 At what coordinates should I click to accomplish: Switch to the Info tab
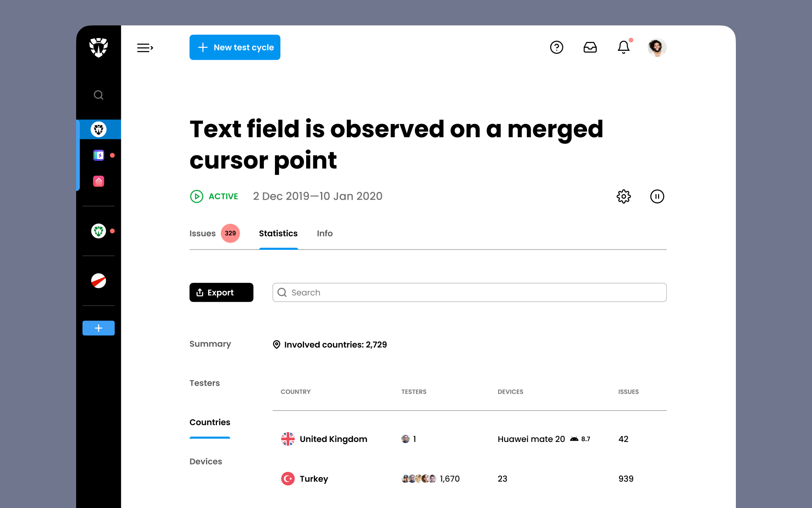[x=325, y=233]
